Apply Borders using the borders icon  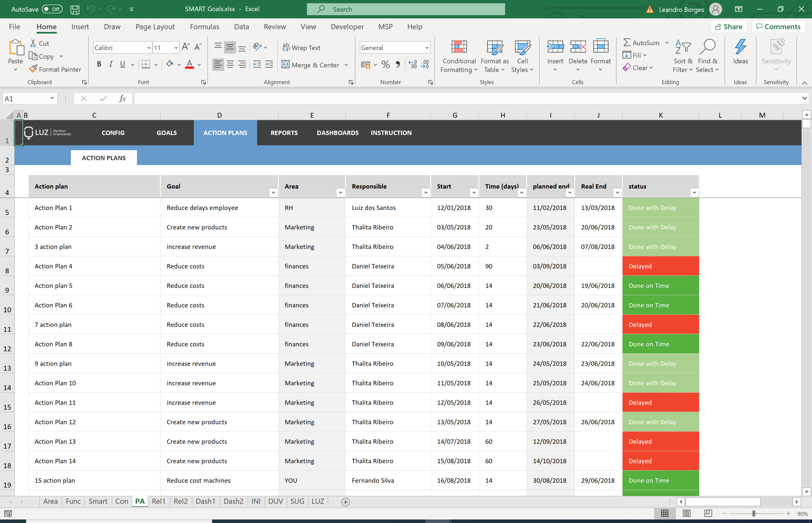click(146, 64)
